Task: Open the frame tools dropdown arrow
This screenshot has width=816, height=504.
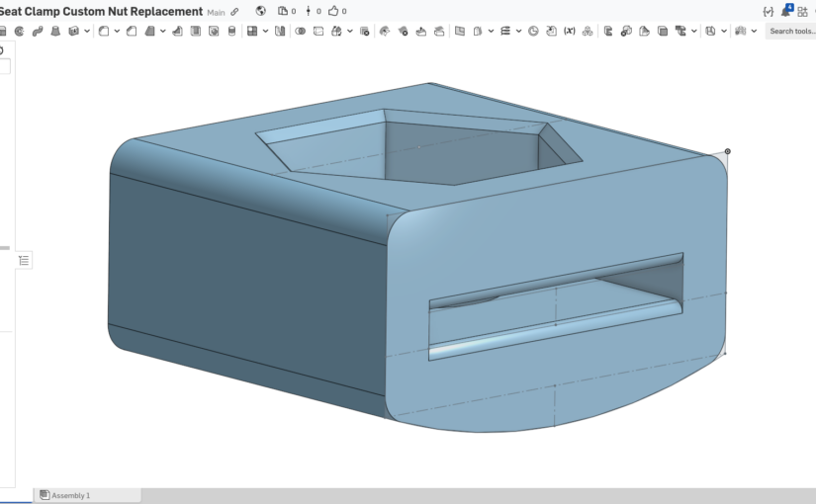Action: pyautogui.click(x=724, y=32)
